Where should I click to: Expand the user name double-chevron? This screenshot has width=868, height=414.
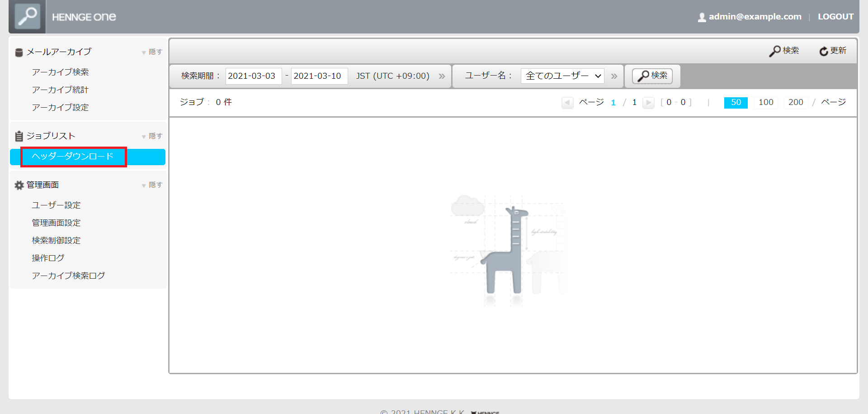tap(614, 76)
